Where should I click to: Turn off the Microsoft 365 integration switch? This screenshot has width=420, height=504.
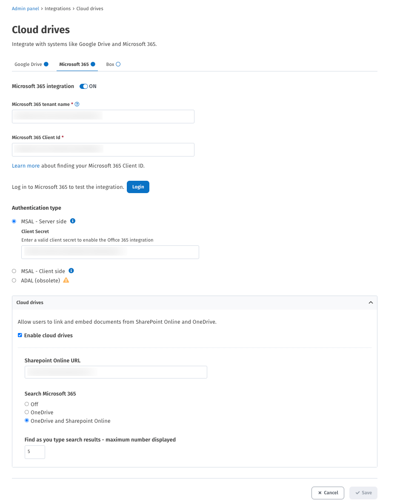[83, 86]
